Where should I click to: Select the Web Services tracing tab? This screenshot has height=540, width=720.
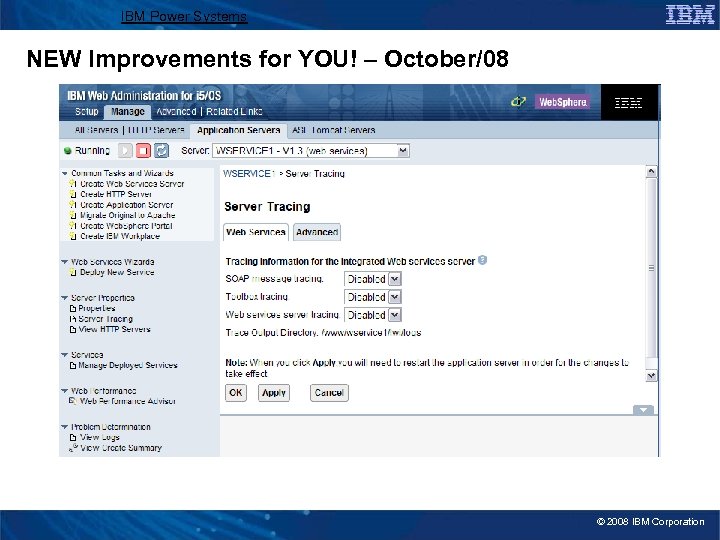click(256, 232)
